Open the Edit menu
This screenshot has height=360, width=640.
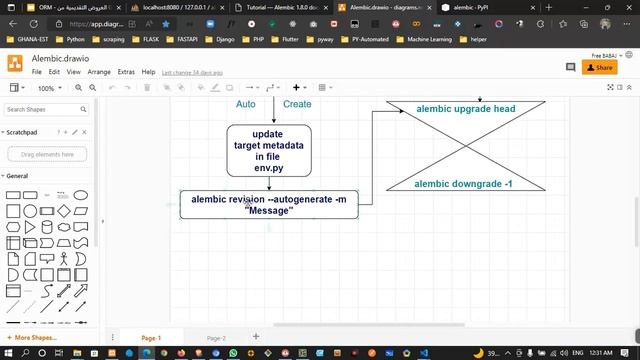click(54, 72)
